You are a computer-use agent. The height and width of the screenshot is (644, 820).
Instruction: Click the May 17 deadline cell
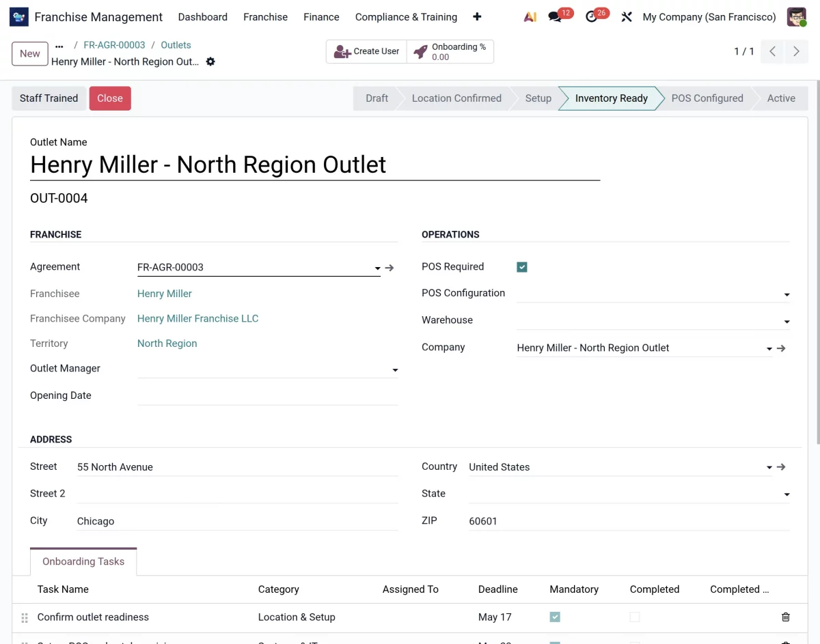495,617
